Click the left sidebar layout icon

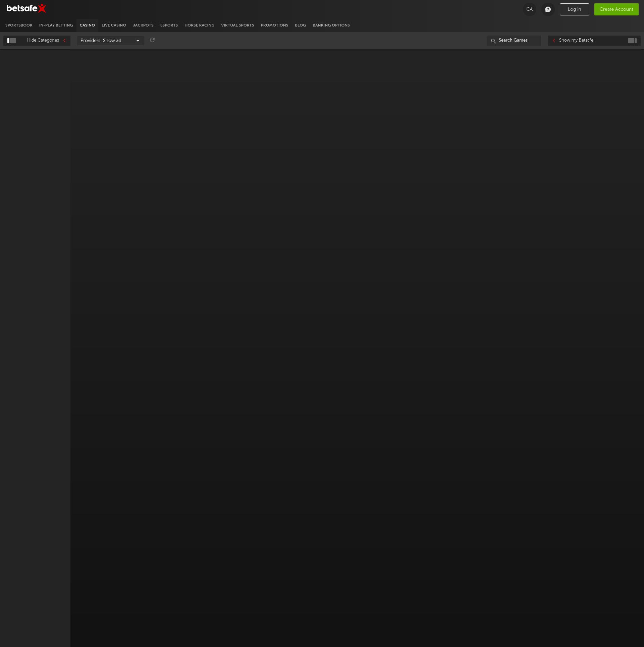pyautogui.click(x=12, y=41)
